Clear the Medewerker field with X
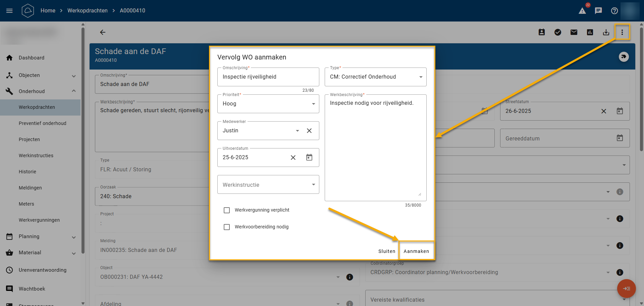Viewport: 644px width, 306px height. coord(309,131)
